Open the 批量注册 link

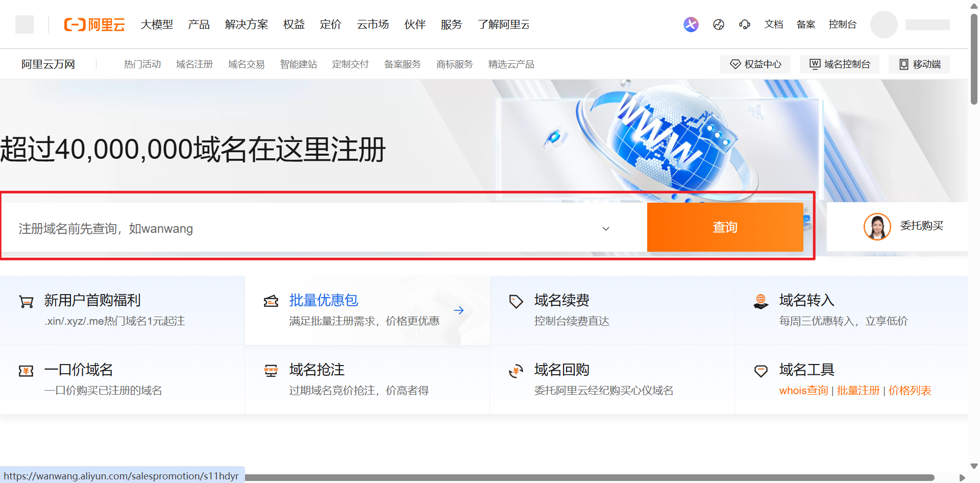[859, 391]
